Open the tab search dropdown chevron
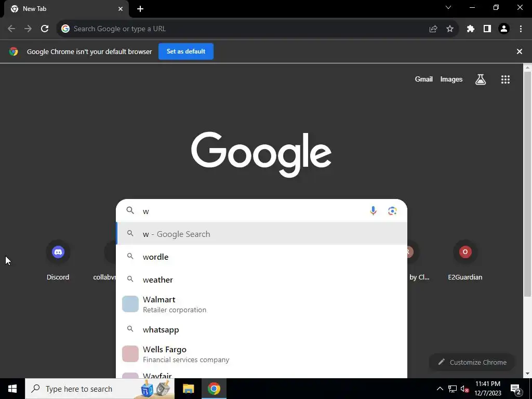The image size is (532, 399). coord(448,7)
